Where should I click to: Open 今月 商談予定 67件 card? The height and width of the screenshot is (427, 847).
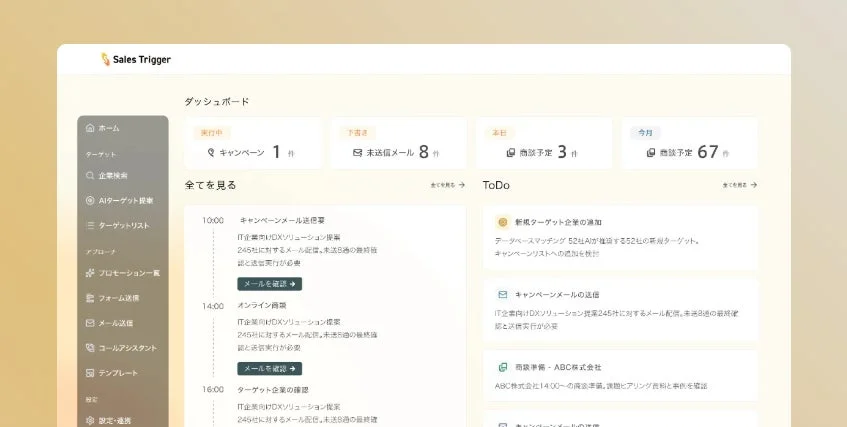pyautogui.click(x=690, y=144)
